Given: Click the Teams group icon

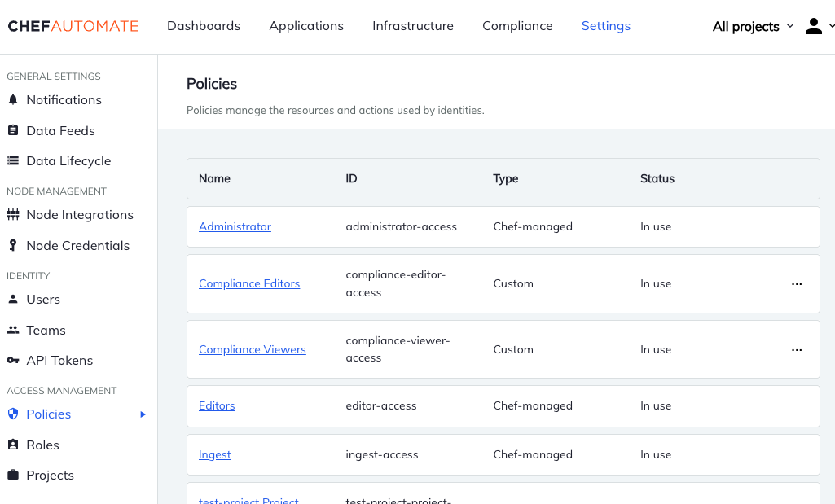Looking at the screenshot, I should [x=13, y=330].
